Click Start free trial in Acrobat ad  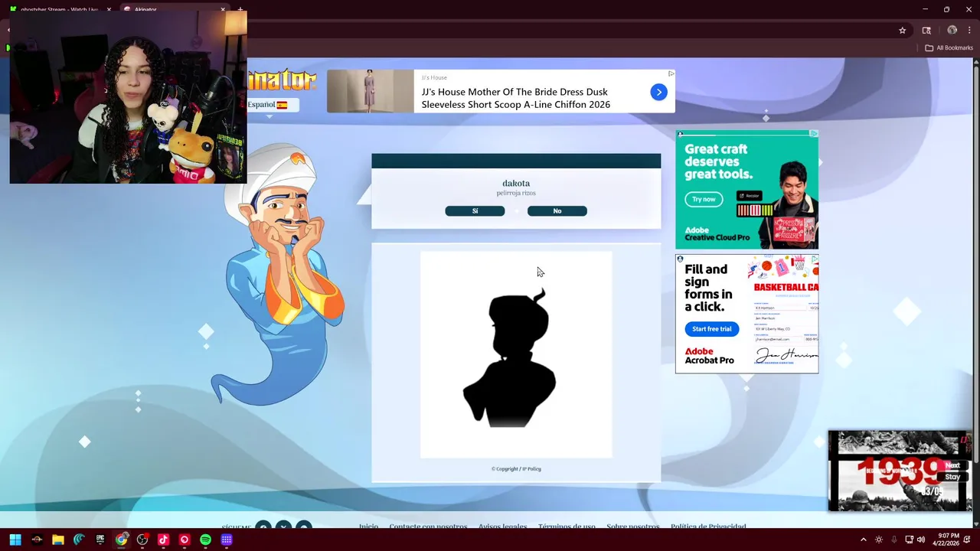click(x=711, y=329)
